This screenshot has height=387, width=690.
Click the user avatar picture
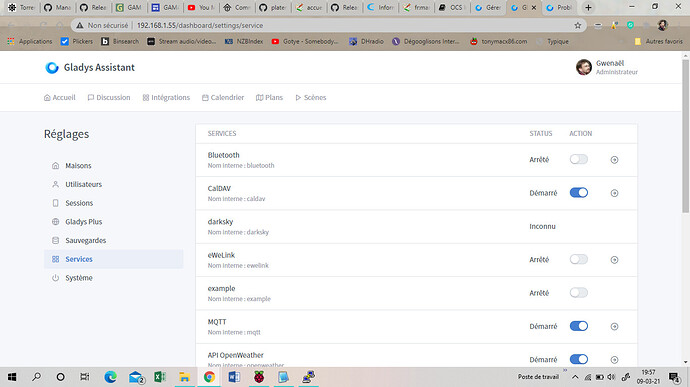584,67
